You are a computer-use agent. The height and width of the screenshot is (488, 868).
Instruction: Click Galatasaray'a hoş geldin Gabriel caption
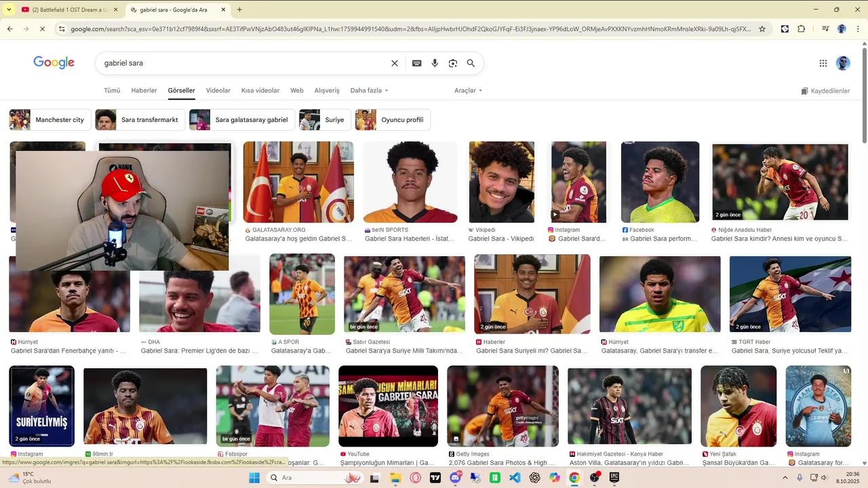pos(298,239)
